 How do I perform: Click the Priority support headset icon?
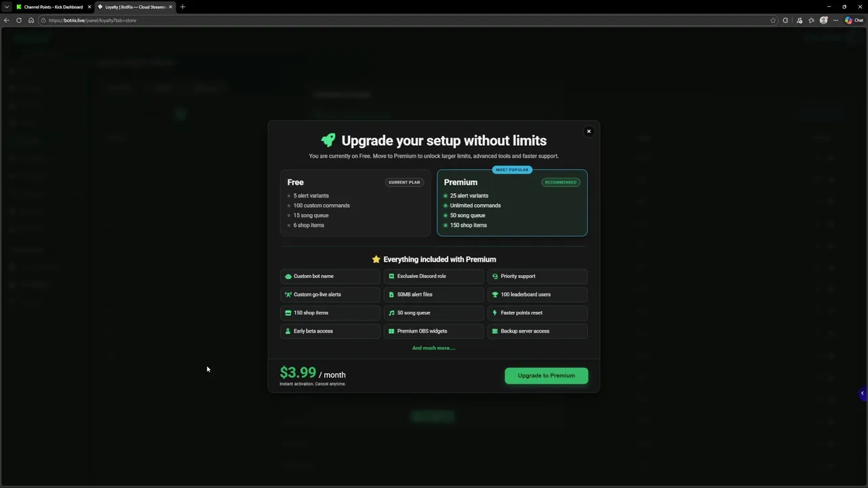(495, 277)
